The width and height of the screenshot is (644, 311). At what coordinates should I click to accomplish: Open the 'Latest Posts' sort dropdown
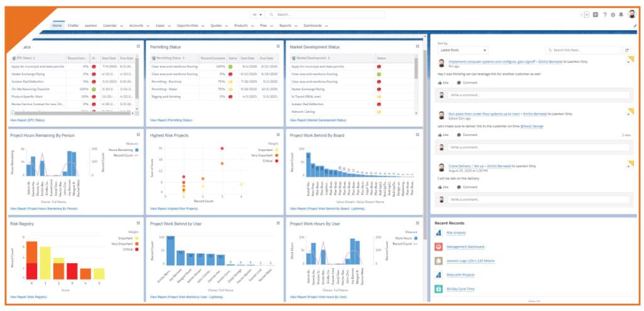coord(463,50)
